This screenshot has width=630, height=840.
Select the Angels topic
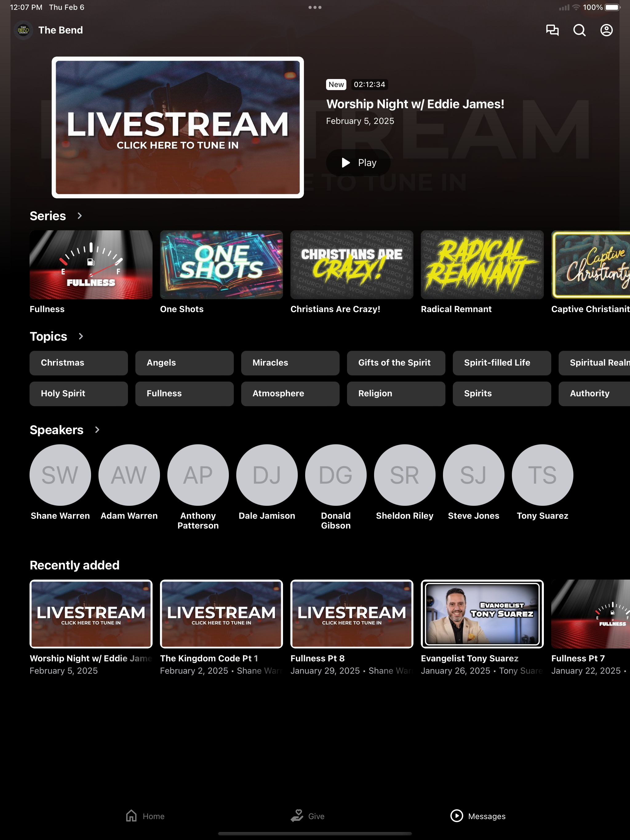(184, 363)
